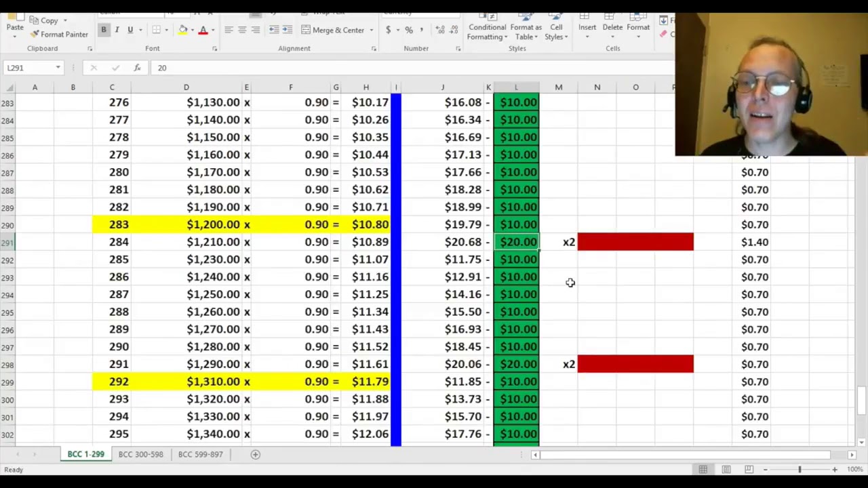Decrease indent

(274, 30)
